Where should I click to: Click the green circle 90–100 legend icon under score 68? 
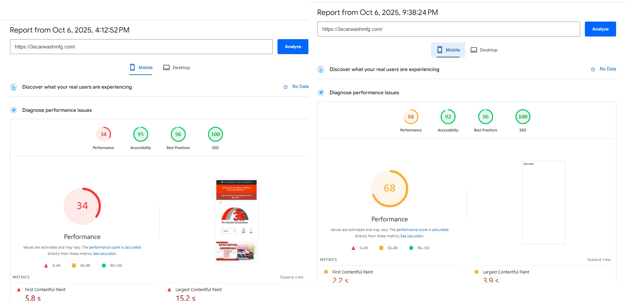[411, 248]
